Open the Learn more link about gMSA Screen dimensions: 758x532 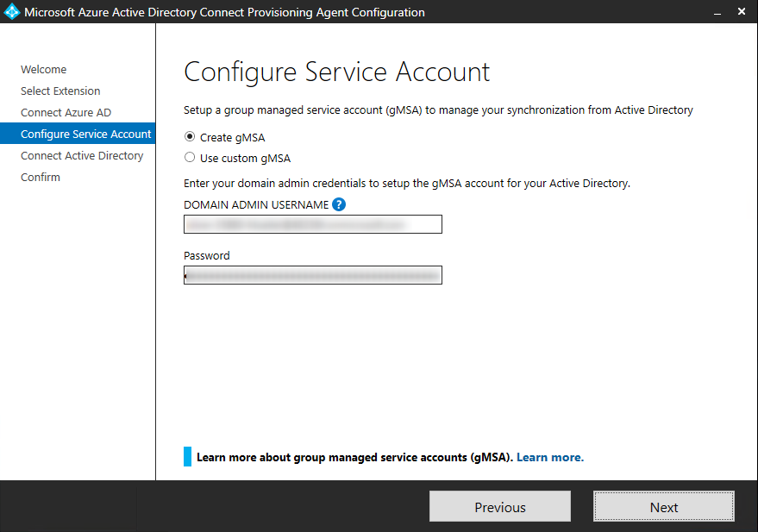pyautogui.click(x=549, y=456)
